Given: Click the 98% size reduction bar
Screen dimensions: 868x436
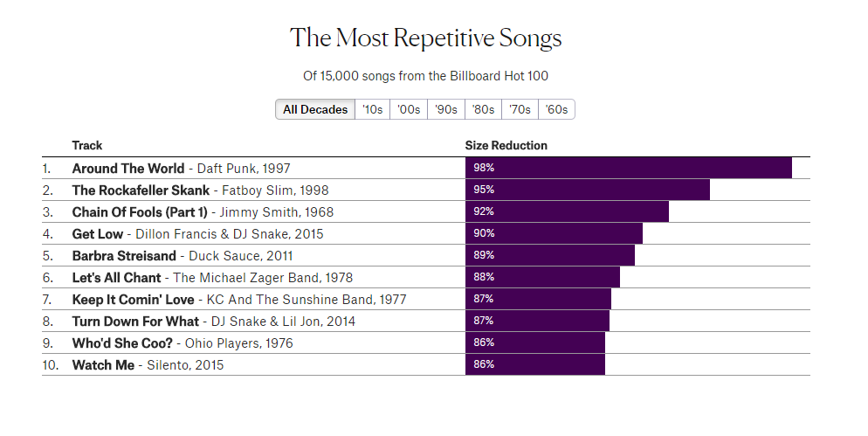Looking at the screenshot, I should [x=628, y=168].
